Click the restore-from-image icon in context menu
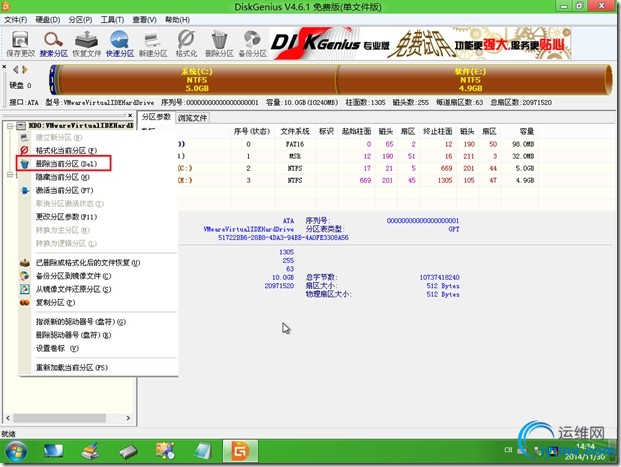Image resolution: width=621 pixels, height=467 pixels. pyautogui.click(x=25, y=289)
